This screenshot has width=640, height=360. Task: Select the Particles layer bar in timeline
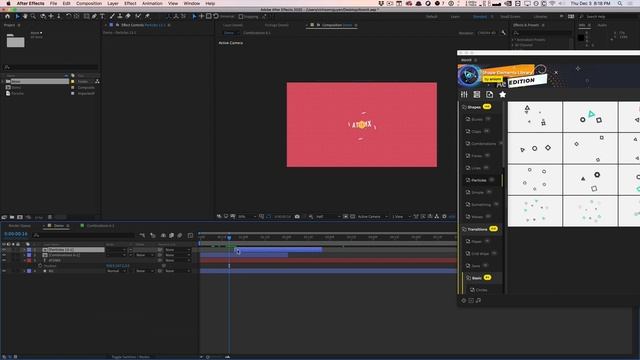pos(279,249)
